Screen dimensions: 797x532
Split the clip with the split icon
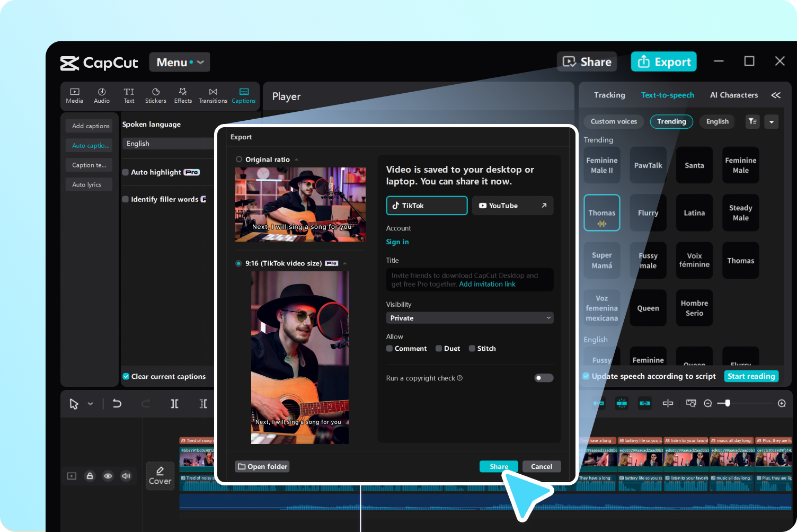click(x=174, y=403)
